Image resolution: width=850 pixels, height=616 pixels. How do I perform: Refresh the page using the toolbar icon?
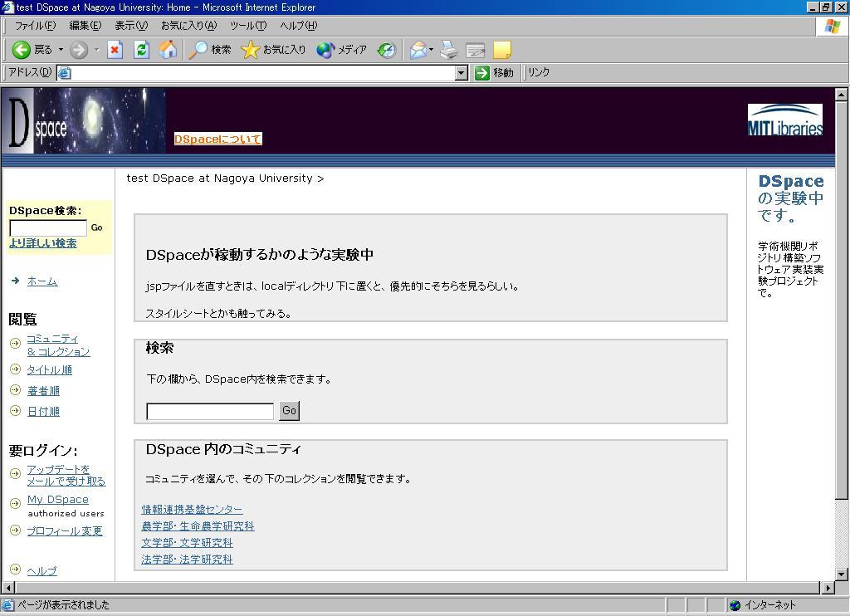pyautogui.click(x=141, y=50)
